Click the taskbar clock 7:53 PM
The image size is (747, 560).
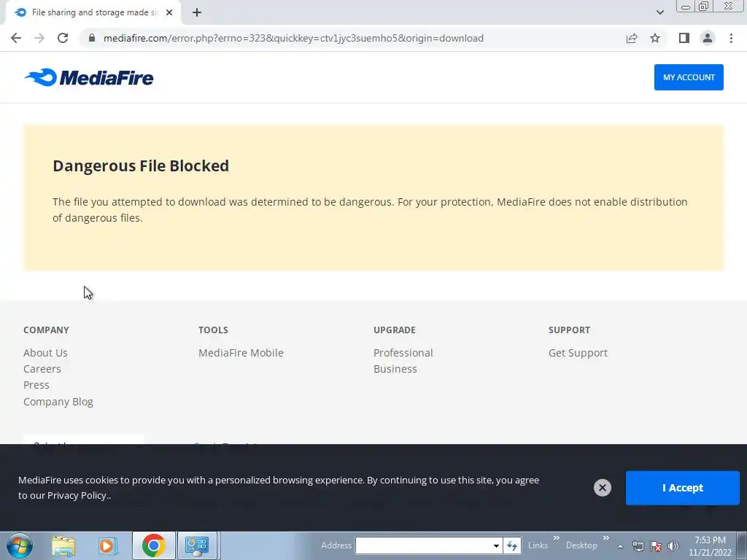point(710,540)
